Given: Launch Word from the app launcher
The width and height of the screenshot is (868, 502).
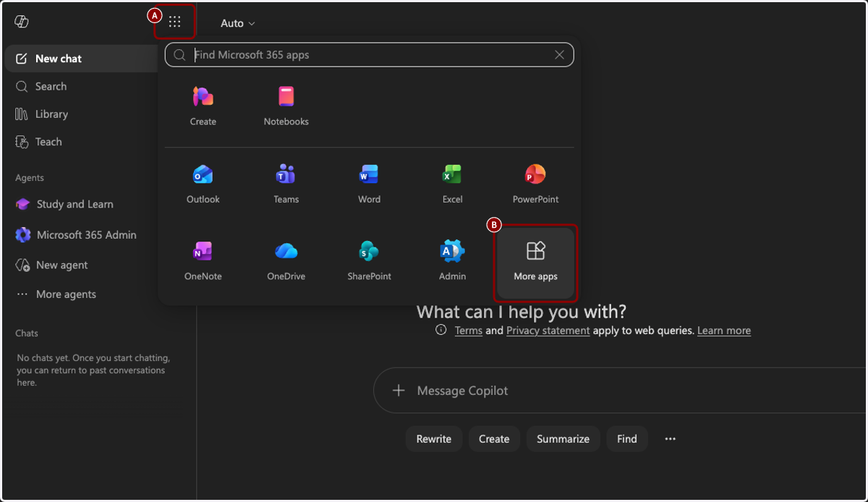Looking at the screenshot, I should [370, 183].
